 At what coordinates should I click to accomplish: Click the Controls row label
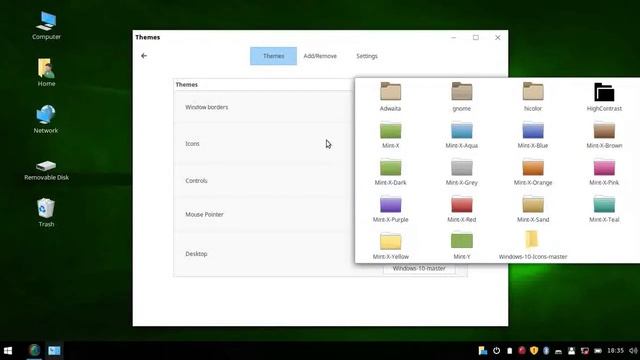point(196,180)
